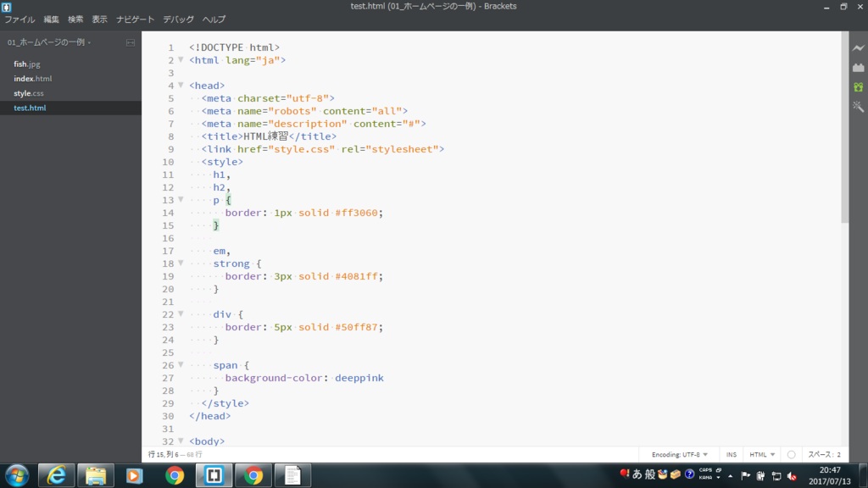This screenshot has width=868, height=488.
Task: Click the taskbar clock showing 20:47
Action: pyautogui.click(x=829, y=476)
